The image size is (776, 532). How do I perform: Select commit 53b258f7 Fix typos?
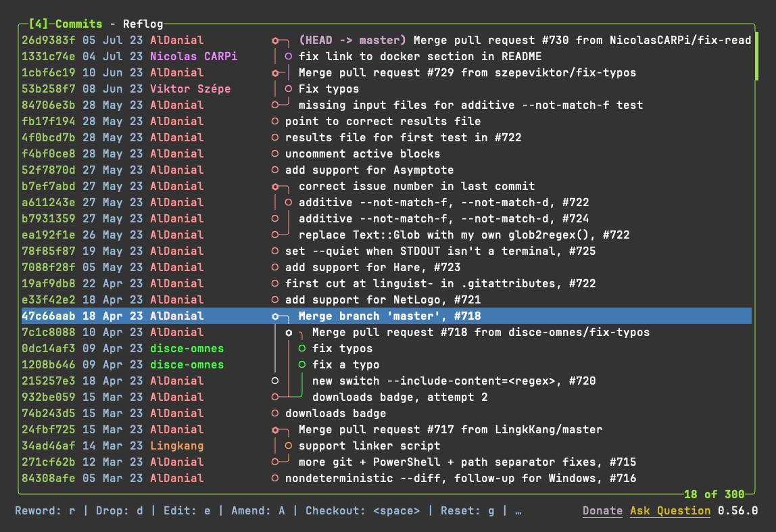(387, 89)
